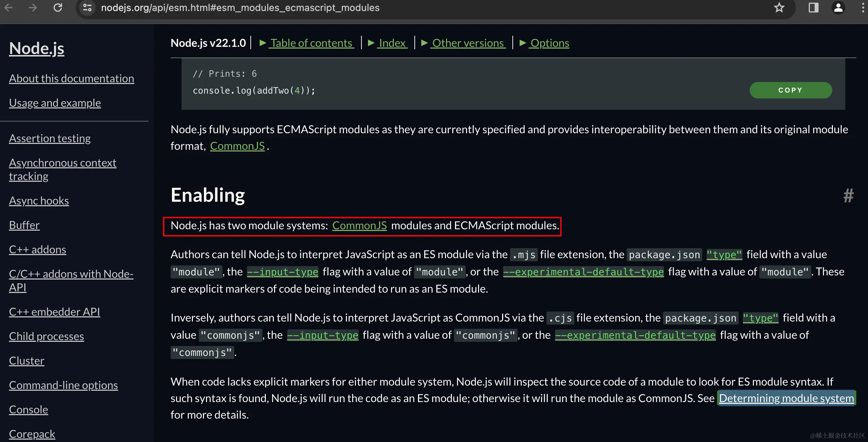868x442 pixels.
Task: Bookmark this page with star icon
Action: tap(779, 8)
